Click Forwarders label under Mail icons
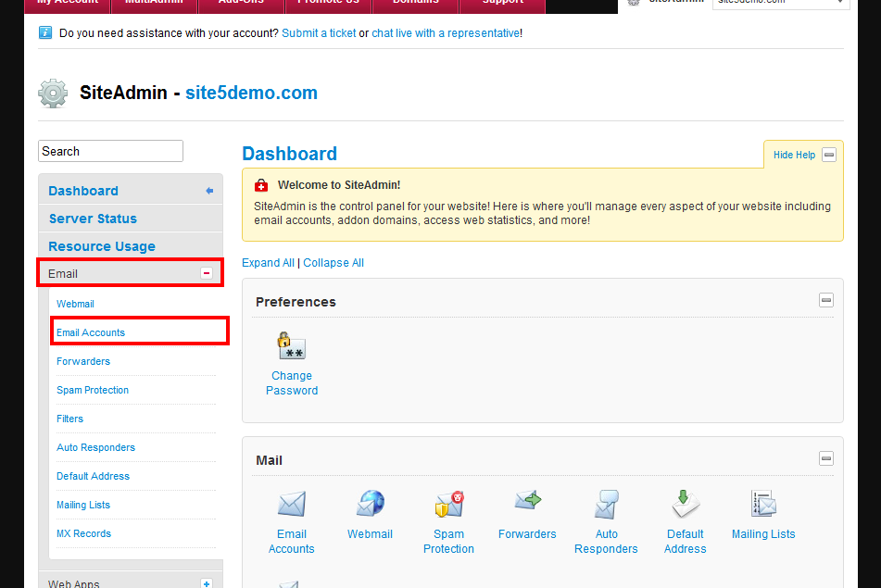Image resolution: width=881 pixels, height=588 pixels. click(527, 534)
